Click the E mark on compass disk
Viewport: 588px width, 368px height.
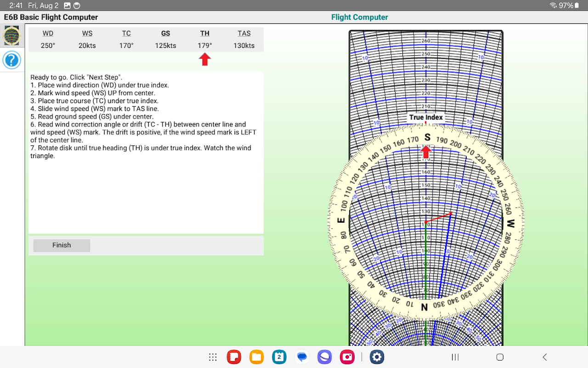point(341,220)
